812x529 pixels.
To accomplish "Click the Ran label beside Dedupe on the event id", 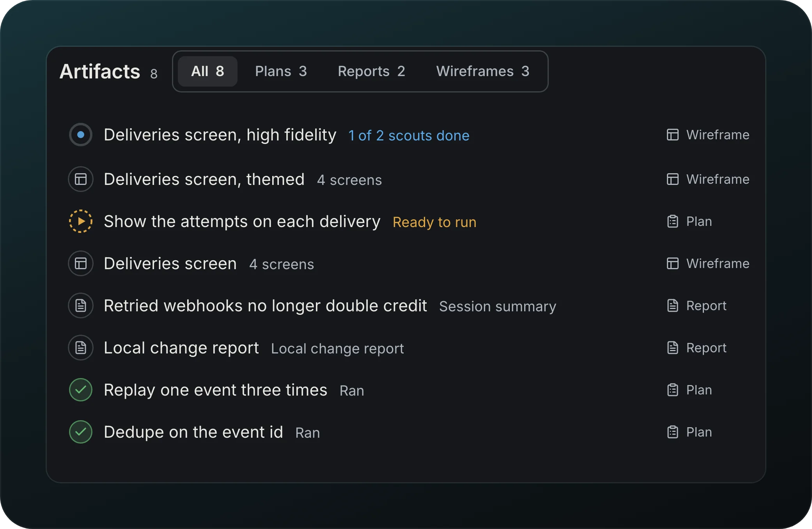I will [x=308, y=433].
